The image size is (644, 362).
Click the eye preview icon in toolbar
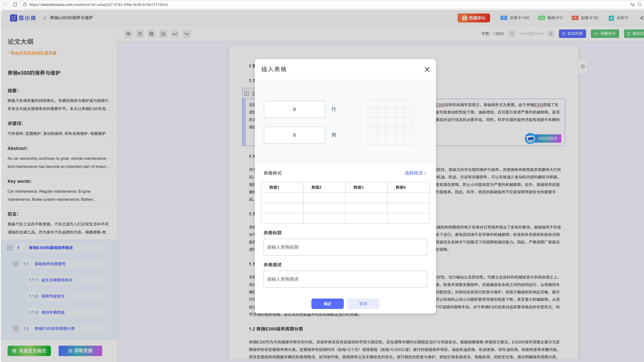pyautogui.click(x=128, y=34)
